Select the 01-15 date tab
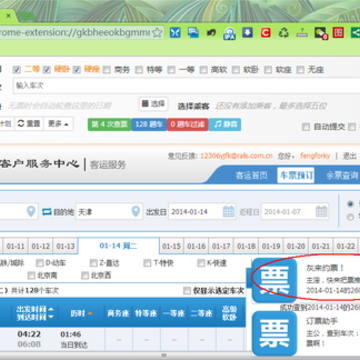The image size is (360, 360). click(x=171, y=246)
